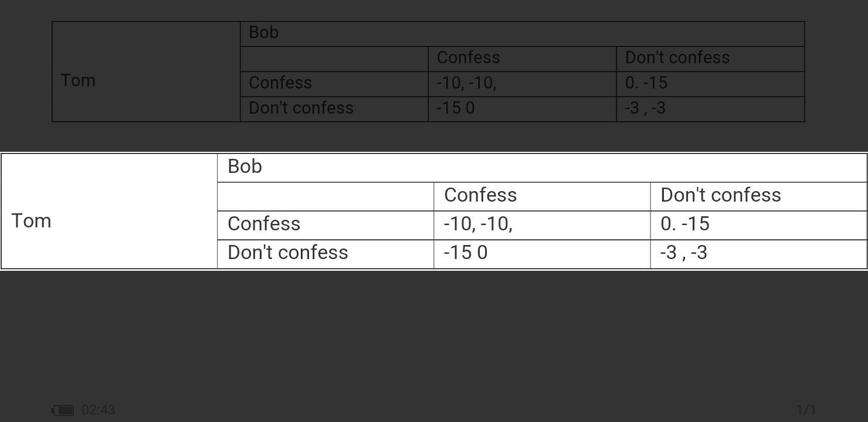Click the 02:43 clock display
The image size is (868, 422).
coord(99,410)
